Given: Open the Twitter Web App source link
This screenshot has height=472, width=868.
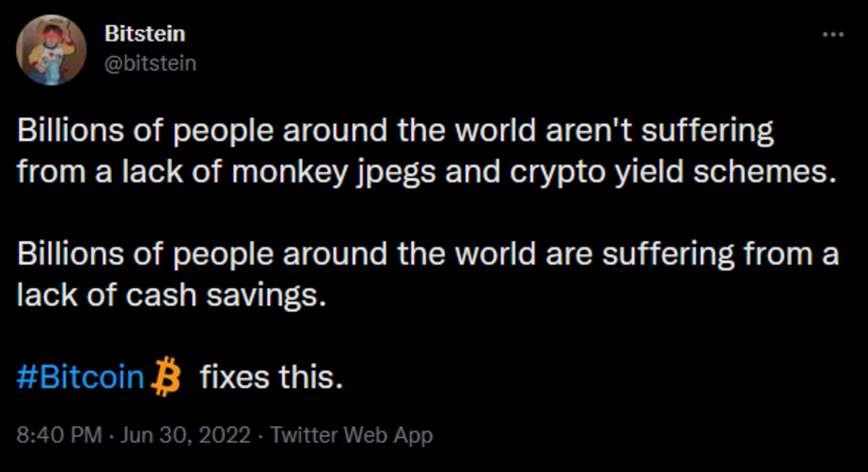Looking at the screenshot, I should 350,435.
